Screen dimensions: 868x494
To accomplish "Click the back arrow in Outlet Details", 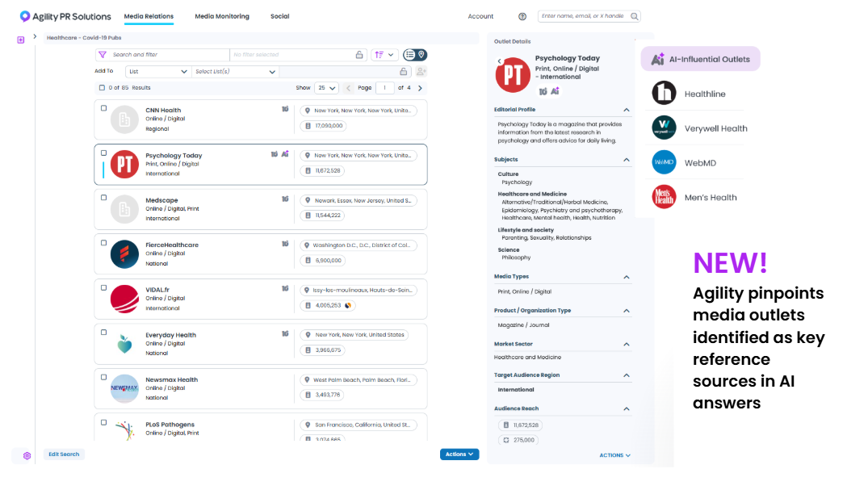I will (x=499, y=61).
